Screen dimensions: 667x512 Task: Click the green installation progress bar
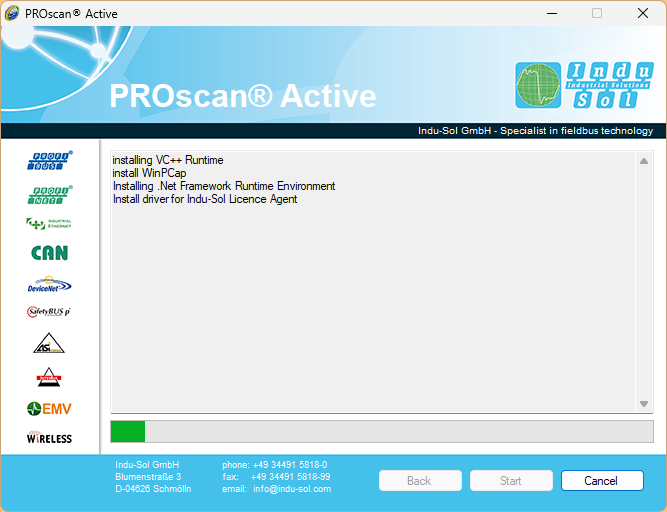382,431
